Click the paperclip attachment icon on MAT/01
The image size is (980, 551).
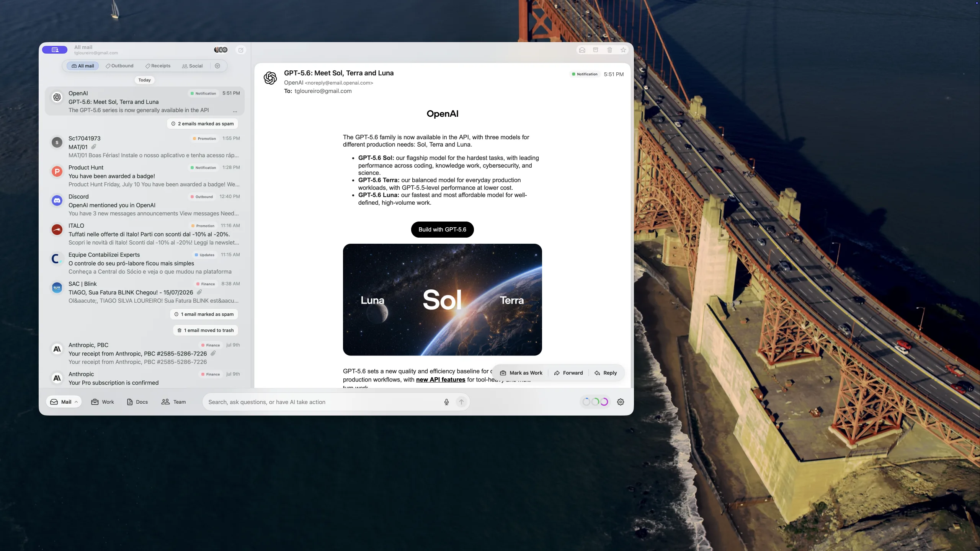[94, 147]
